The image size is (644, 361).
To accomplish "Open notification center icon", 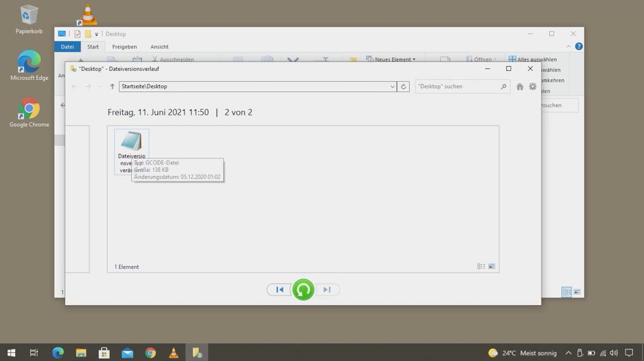I will click(629, 353).
